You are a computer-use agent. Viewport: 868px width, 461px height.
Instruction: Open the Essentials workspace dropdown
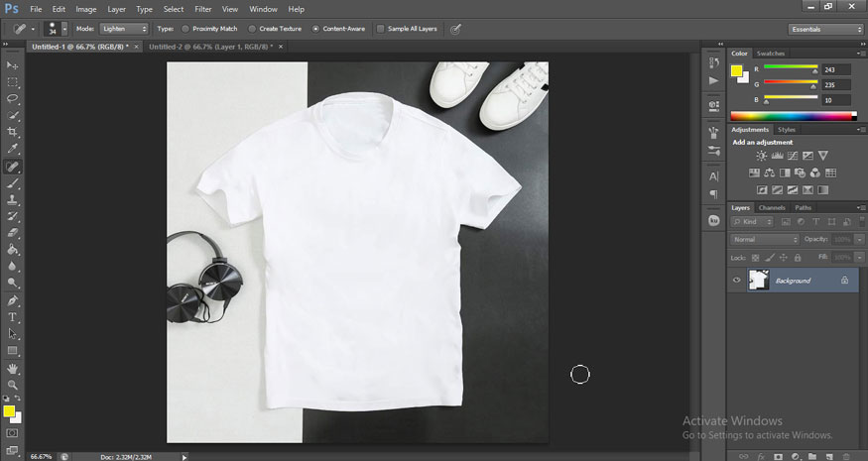[825, 29]
